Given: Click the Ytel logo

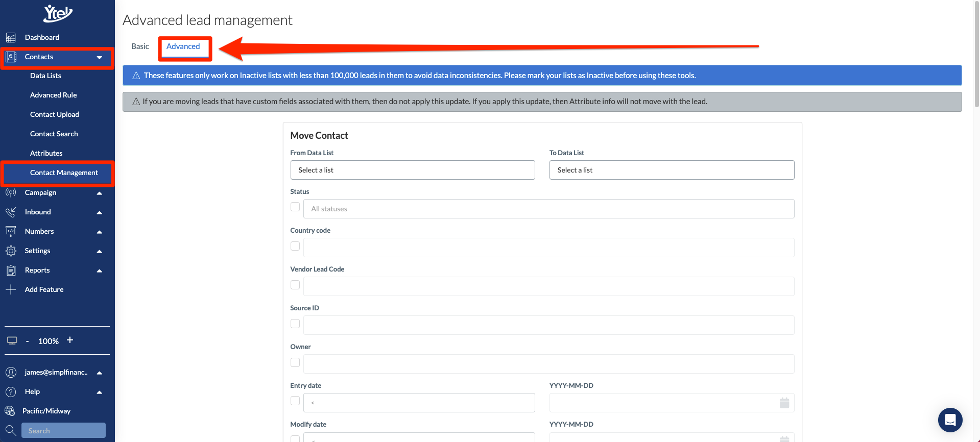Looking at the screenshot, I should [x=58, y=13].
